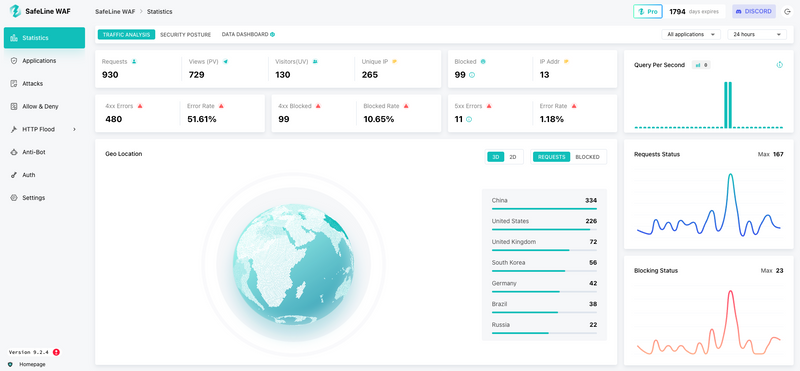Viewport: 800px width, 371px height.
Task: Open the Statistics sidebar item
Action: (44, 38)
